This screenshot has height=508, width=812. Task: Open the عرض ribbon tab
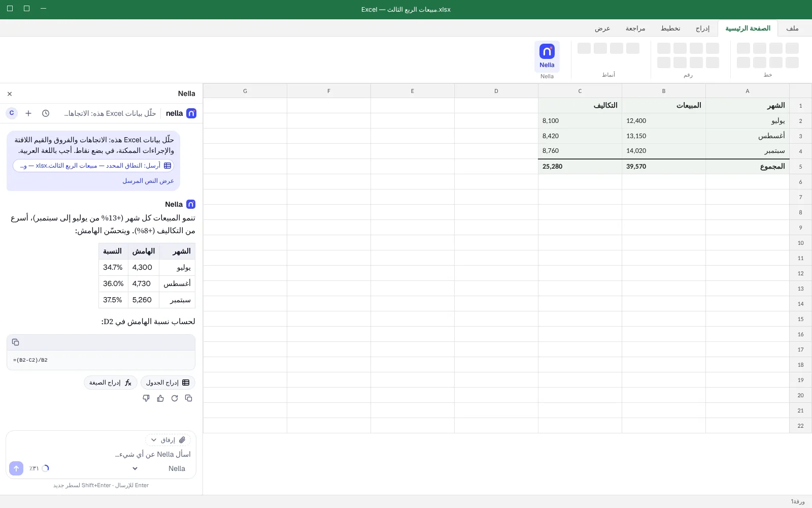[x=602, y=28]
